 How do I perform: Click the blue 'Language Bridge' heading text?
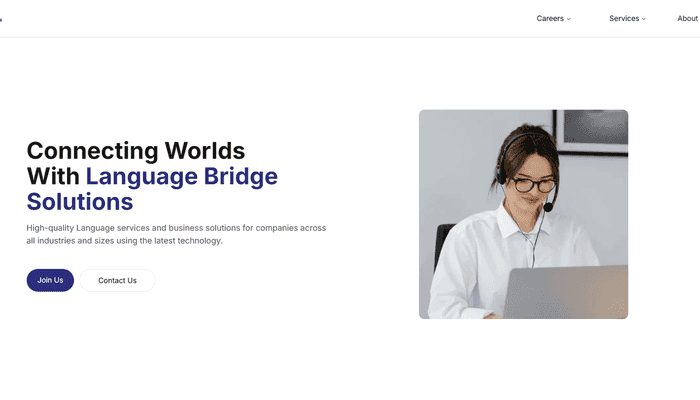(181, 176)
